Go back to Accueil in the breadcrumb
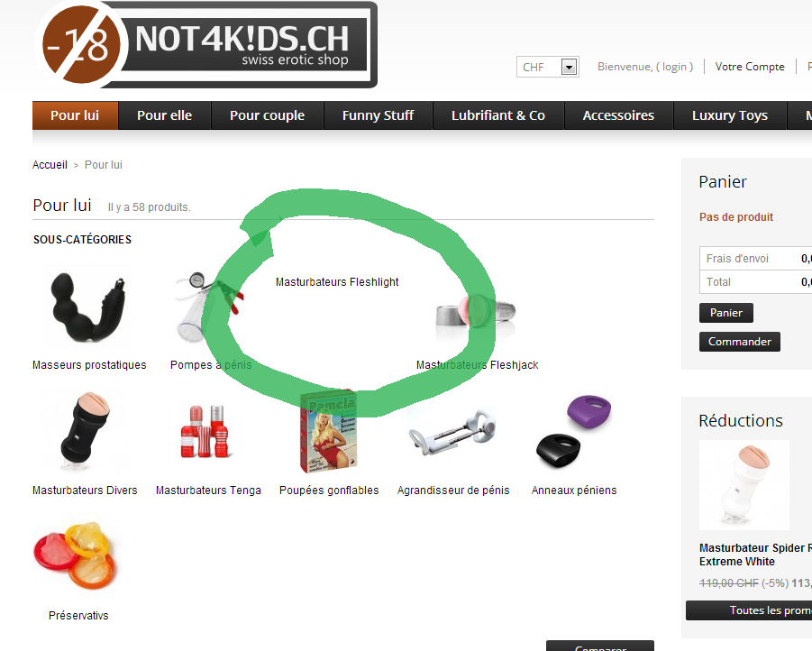Image resolution: width=812 pixels, height=651 pixels. [50, 165]
